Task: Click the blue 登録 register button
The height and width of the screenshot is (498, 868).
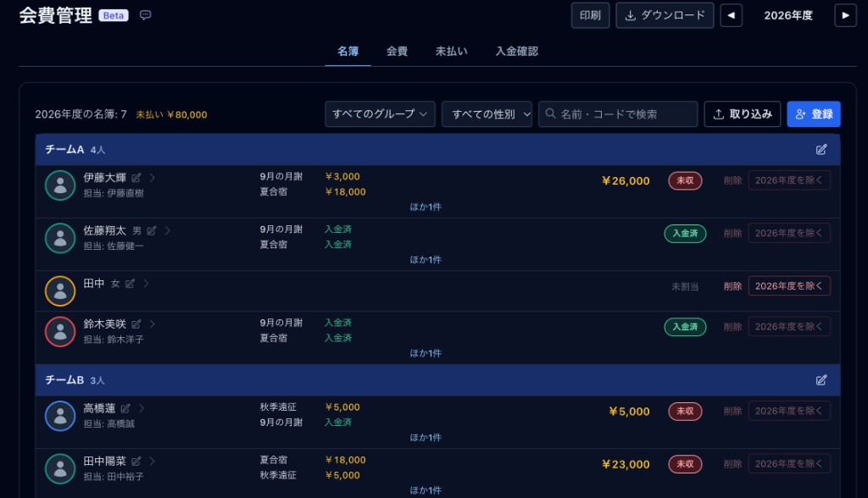Action: click(814, 114)
